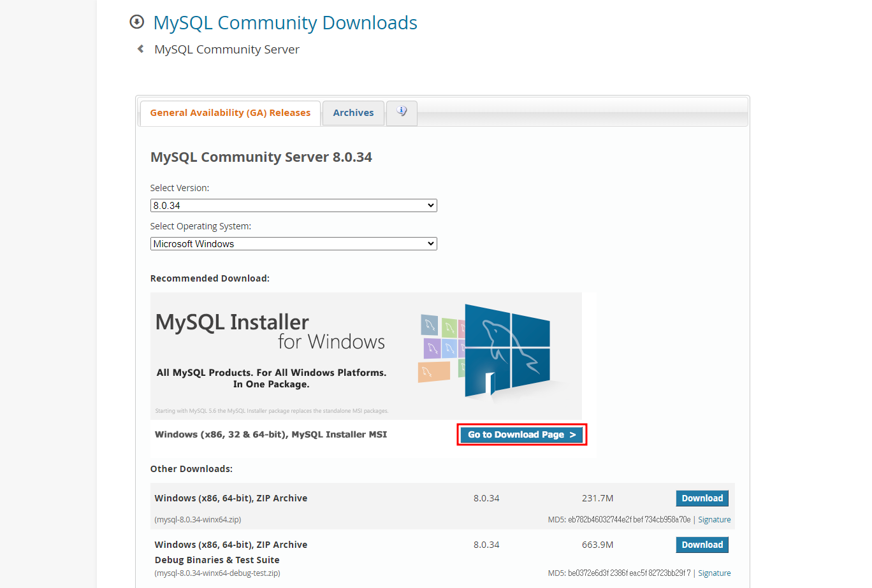
Task: Click the Recommended Download: label
Action: 210,278
